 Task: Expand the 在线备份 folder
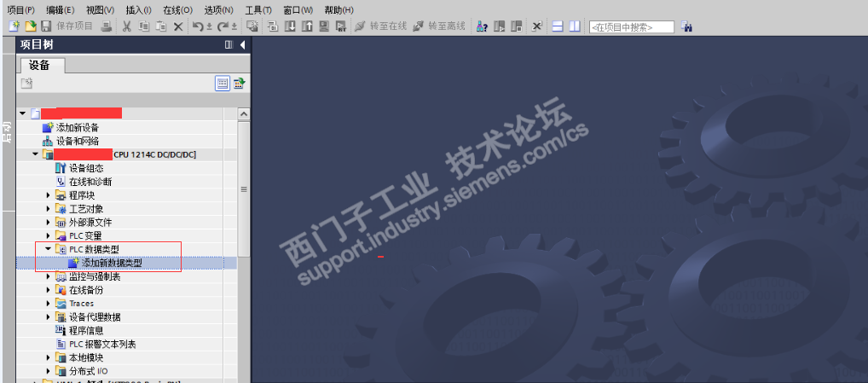49,290
